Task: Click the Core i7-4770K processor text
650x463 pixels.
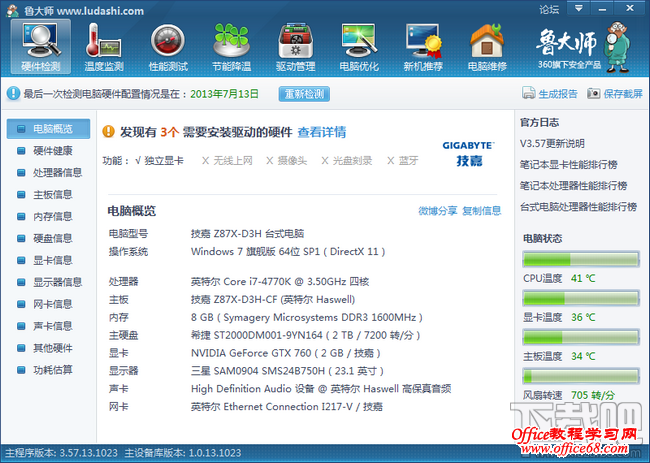Action: pos(280,282)
